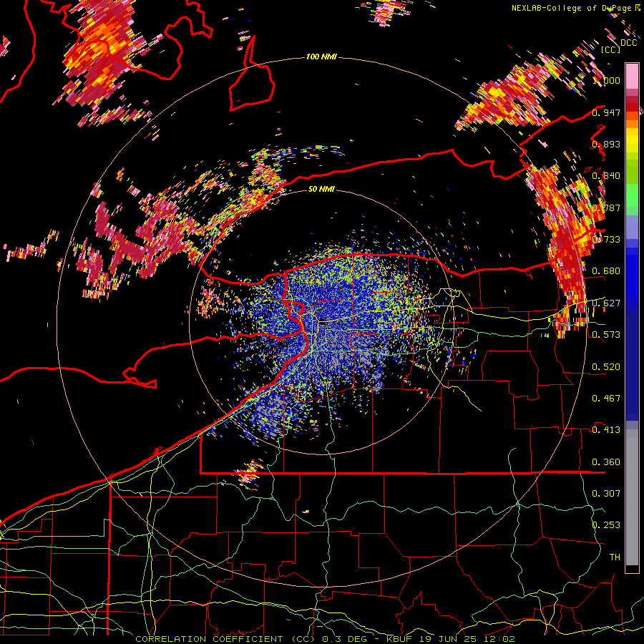
Task: Click the 0.253 legend value
Action: [x=606, y=525]
